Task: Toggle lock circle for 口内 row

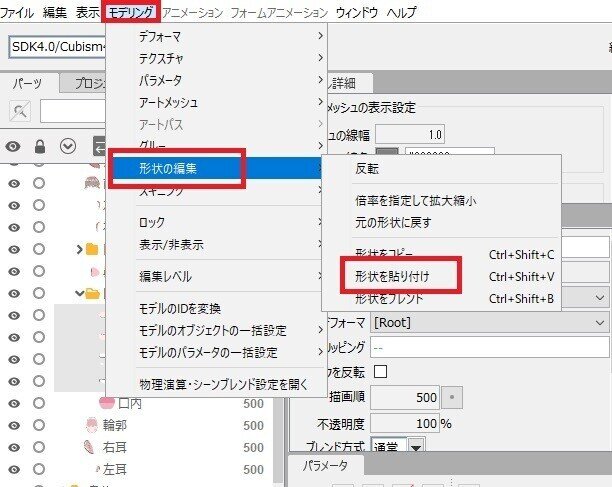Action: (39, 403)
